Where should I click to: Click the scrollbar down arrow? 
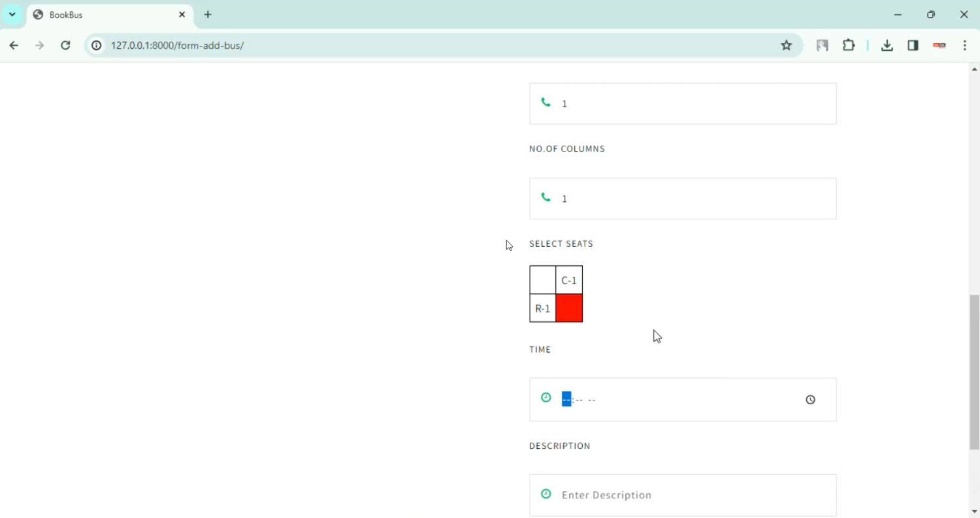click(x=974, y=512)
